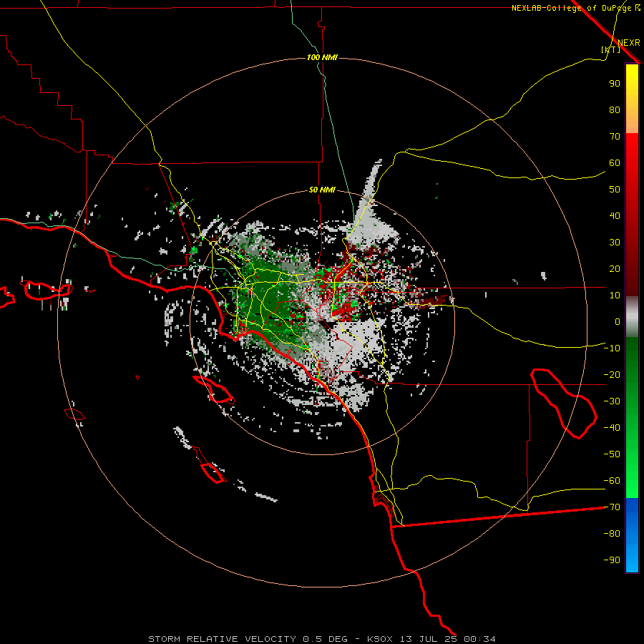Click the 100 NMI range ring label
The height and width of the screenshot is (644, 644).
click(322, 57)
